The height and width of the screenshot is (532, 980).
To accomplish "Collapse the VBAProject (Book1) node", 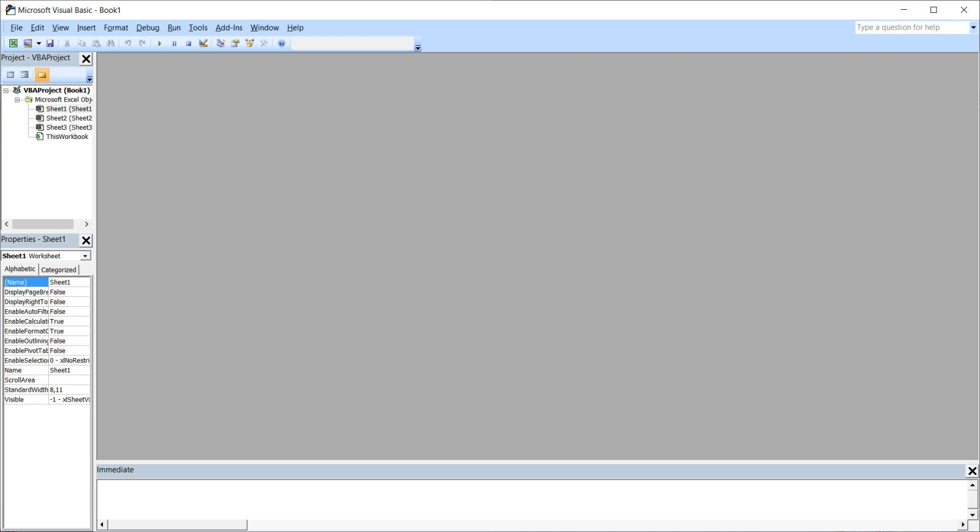I will coord(6,91).
